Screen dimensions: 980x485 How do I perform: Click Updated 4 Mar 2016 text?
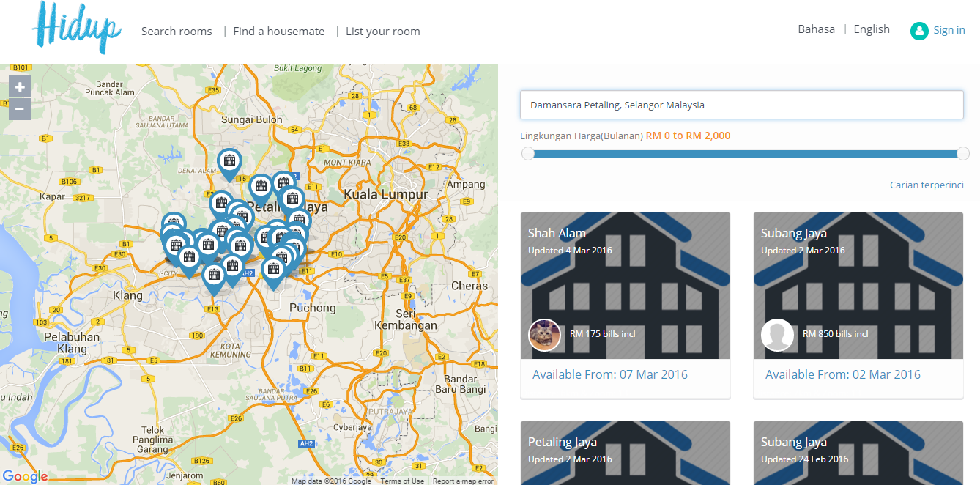pos(570,251)
